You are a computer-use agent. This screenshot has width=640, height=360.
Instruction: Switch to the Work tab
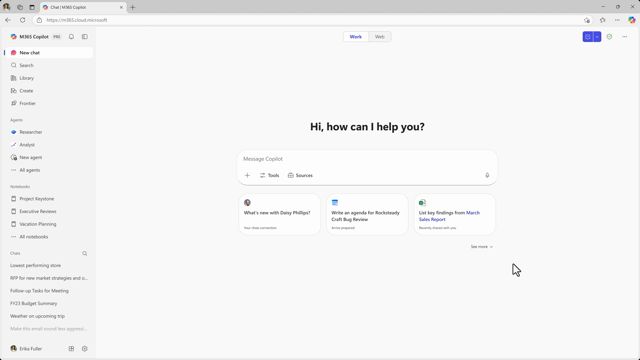(356, 37)
